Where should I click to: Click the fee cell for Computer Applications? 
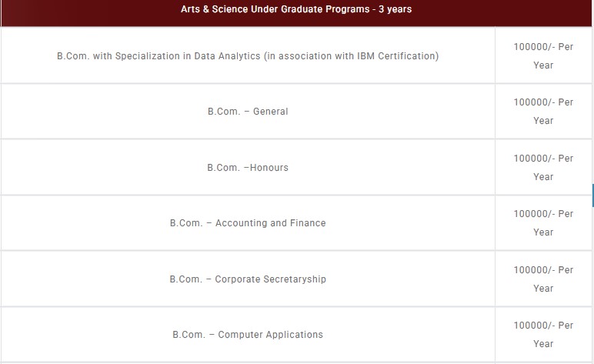(543, 335)
